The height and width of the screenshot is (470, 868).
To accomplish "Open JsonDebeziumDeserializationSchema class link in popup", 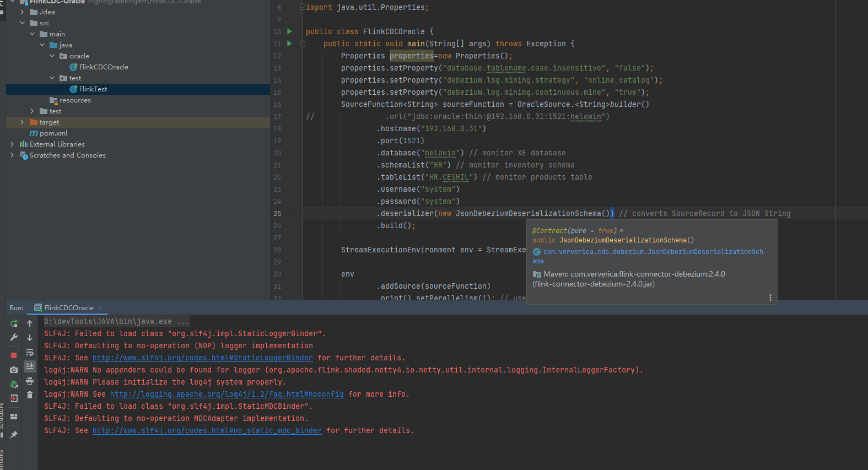I will point(648,256).
